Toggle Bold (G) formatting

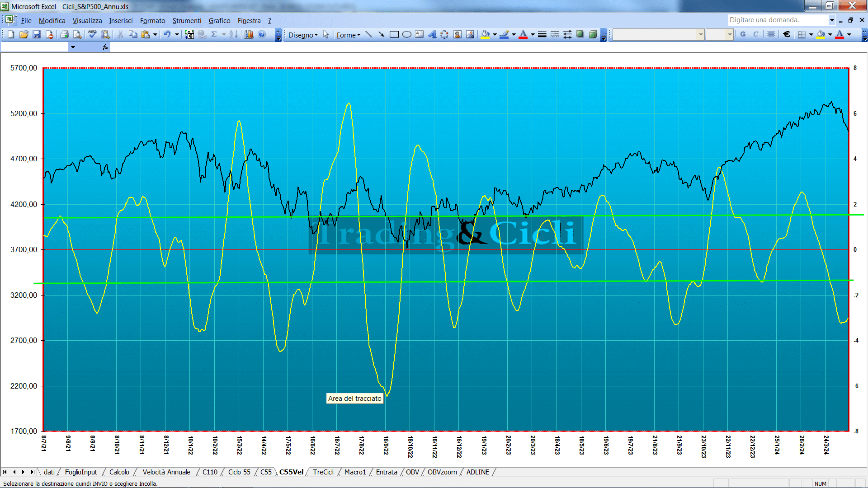[743, 35]
